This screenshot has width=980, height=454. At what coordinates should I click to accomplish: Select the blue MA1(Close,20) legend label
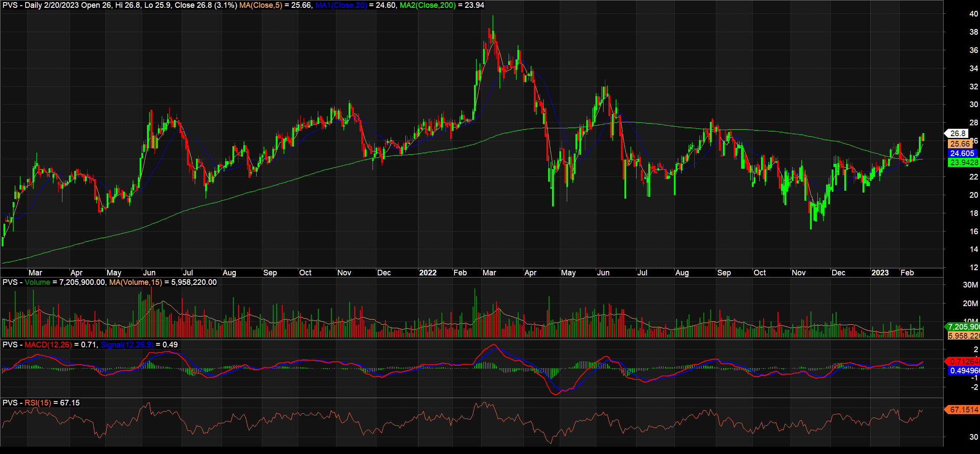tap(341, 5)
